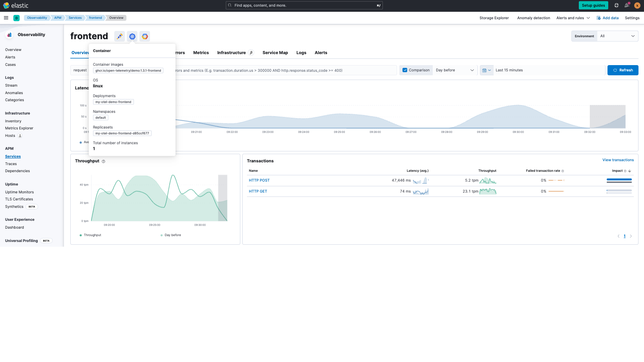644x362 pixels.
Task: Click the default namespace badge
Action: pyautogui.click(x=101, y=118)
